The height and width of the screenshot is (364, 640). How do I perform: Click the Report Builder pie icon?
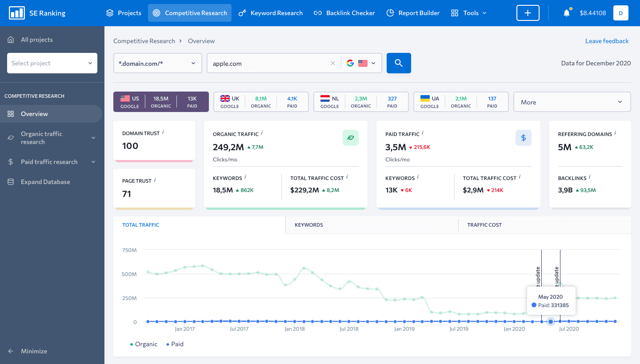390,13
